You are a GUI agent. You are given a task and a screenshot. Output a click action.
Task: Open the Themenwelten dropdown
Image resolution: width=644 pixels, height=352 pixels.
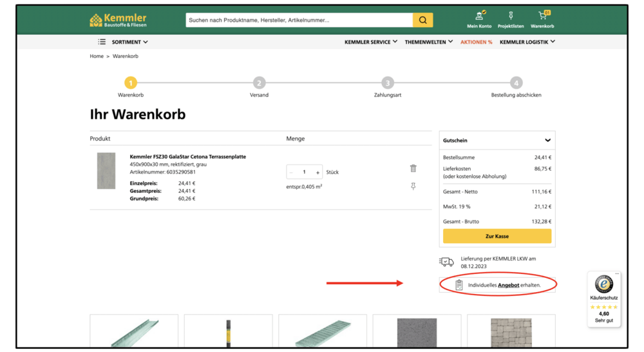[429, 42]
